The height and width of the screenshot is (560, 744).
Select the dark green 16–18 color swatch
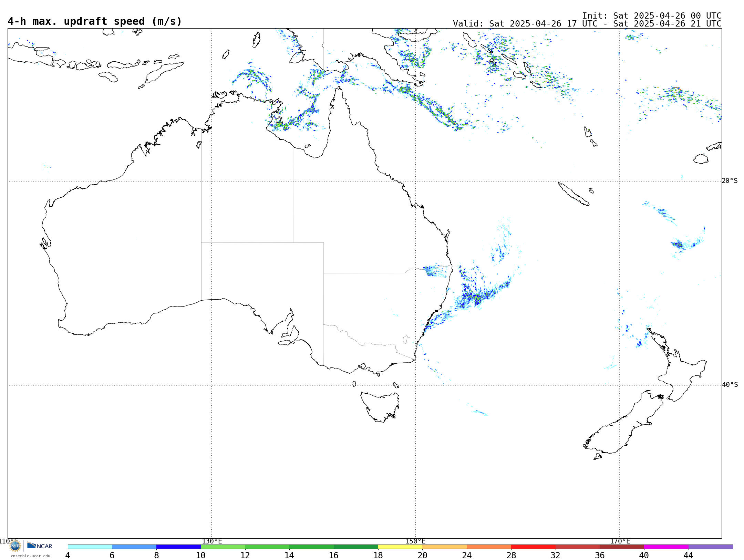coord(356,547)
